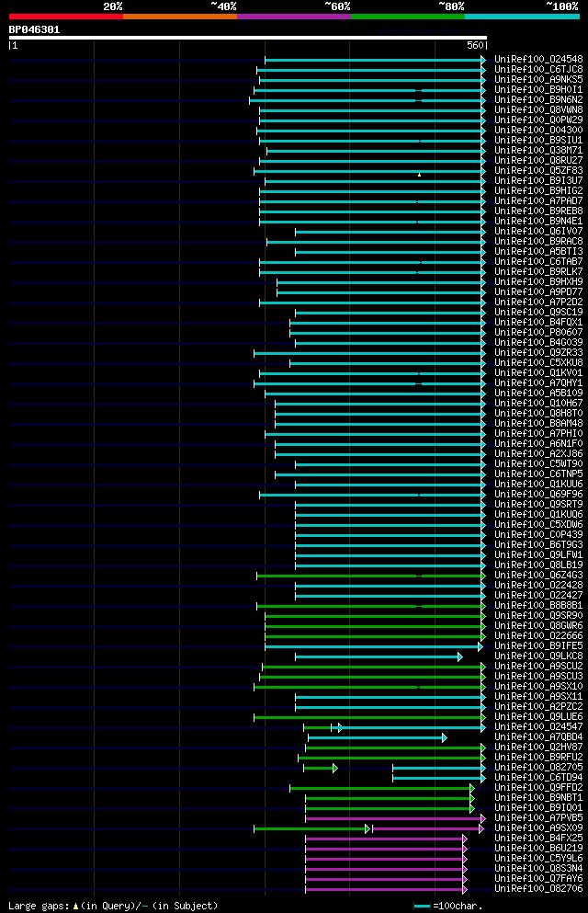Image resolution: width=588 pixels, height=913 pixels.
Task: Click the UniRef100_Q9LUE6 label
Action: (x=538, y=717)
